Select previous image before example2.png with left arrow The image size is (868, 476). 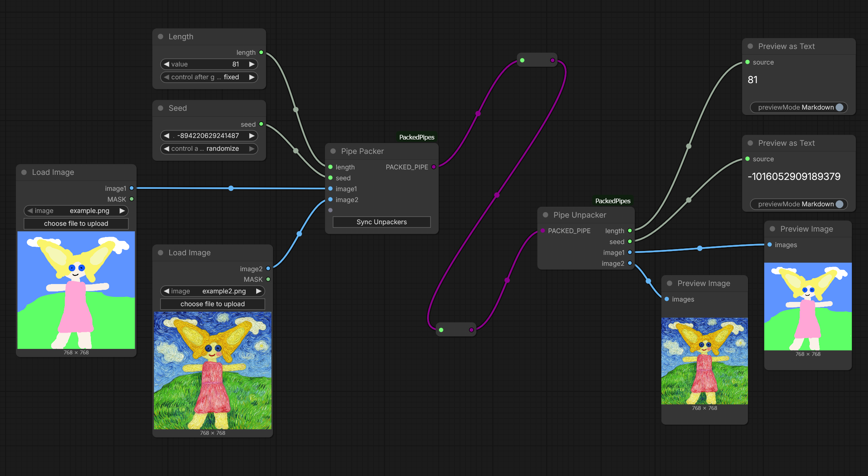tap(167, 291)
